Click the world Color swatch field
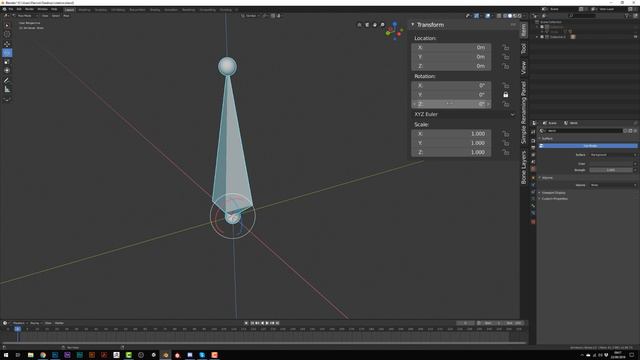 tap(611, 164)
